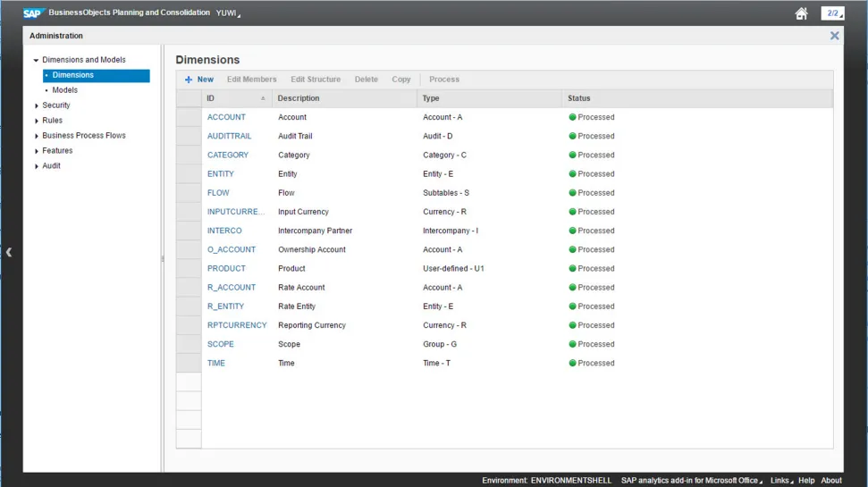Expand the Business Process Flows node
Screen dimensions: 868x487
[36, 136]
